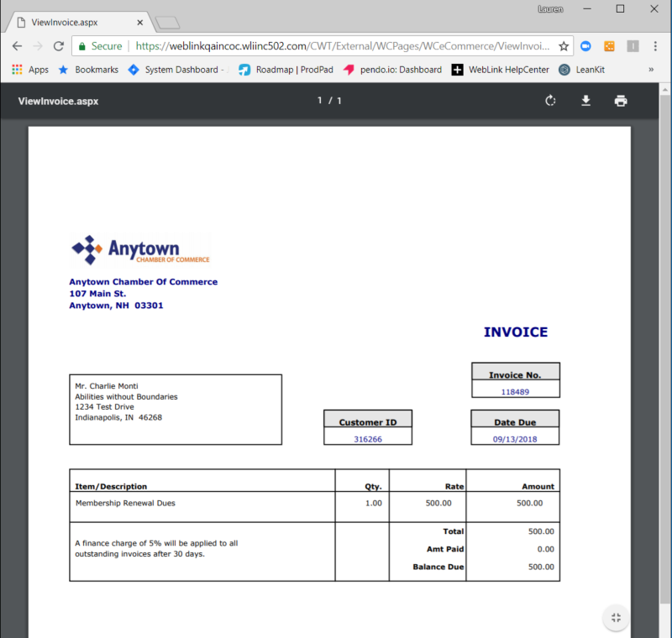The image size is (672, 638).
Task: Click the PDF page number indicator
Action: 329,101
